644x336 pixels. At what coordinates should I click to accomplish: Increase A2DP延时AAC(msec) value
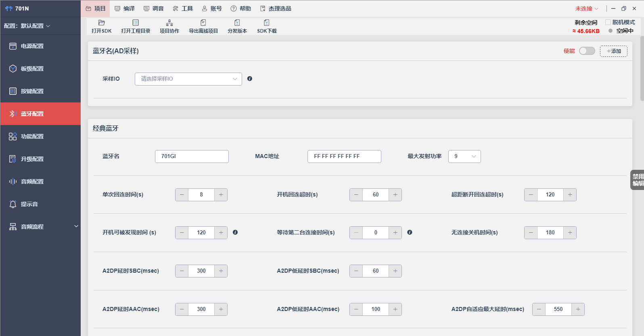pos(221,309)
